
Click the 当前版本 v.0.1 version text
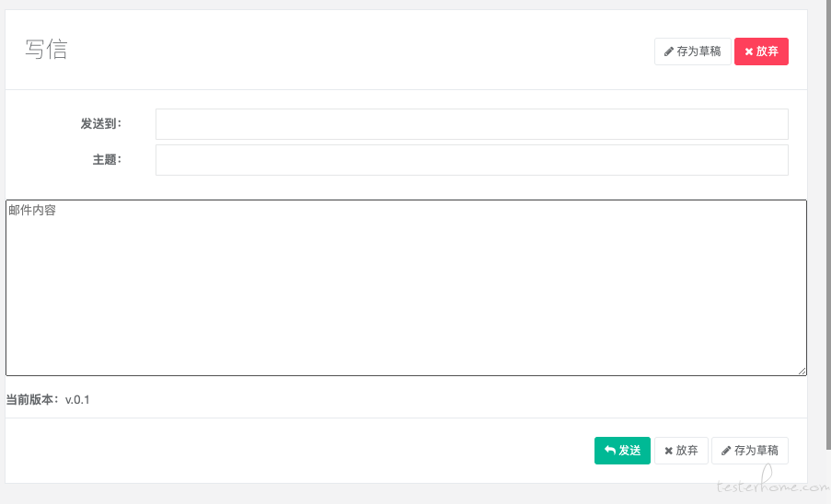pos(48,400)
